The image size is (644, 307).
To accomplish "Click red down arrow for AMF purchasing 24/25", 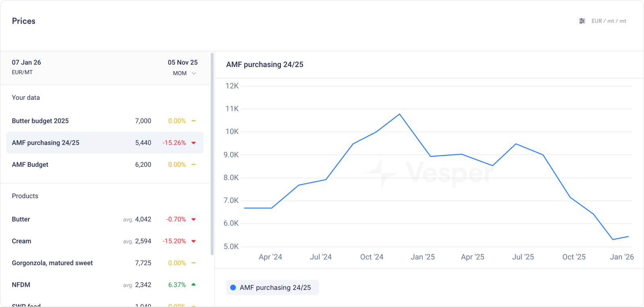I will 194,143.
